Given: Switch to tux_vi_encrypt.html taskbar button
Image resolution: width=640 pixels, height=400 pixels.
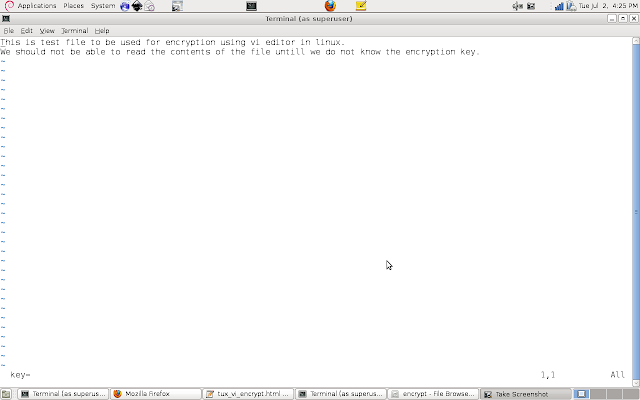Looking at the screenshot, I should (248, 394).
